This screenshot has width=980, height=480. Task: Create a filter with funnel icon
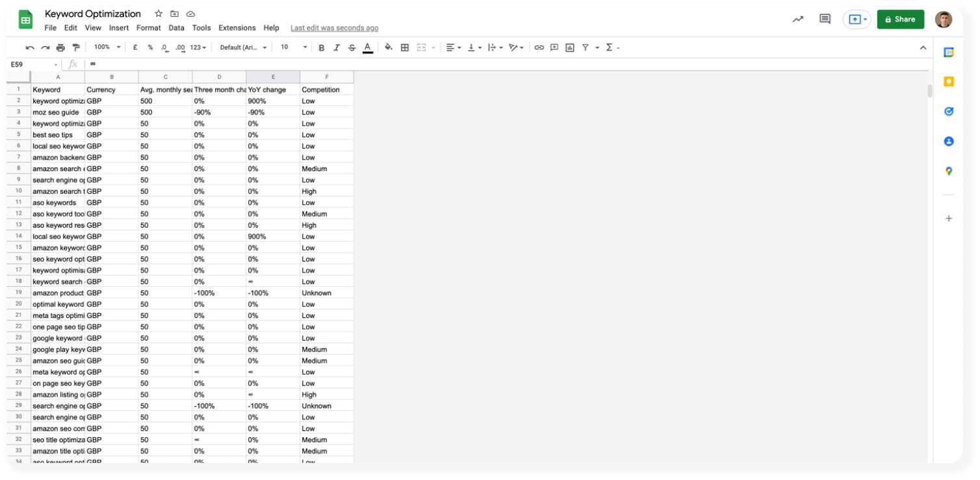coord(586,47)
